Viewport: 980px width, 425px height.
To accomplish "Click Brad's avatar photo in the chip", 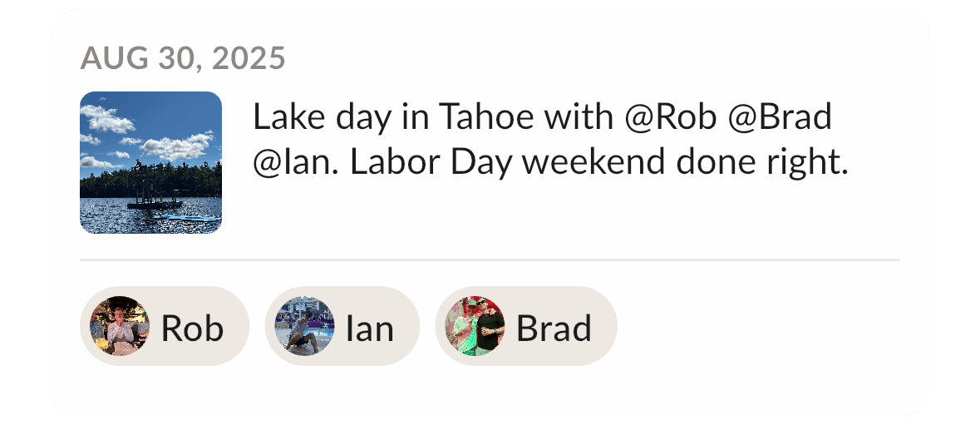I will pyautogui.click(x=475, y=326).
